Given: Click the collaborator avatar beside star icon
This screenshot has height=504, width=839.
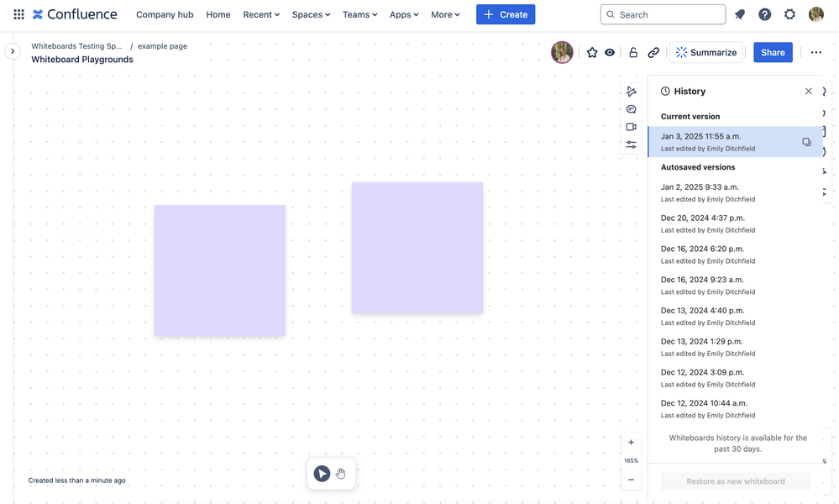Looking at the screenshot, I should click(562, 52).
